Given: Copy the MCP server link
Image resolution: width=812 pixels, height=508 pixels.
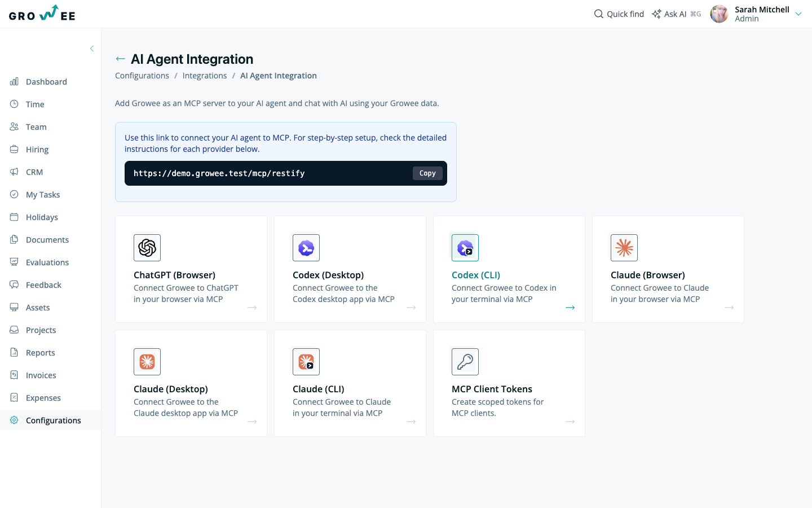Looking at the screenshot, I should (x=427, y=173).
